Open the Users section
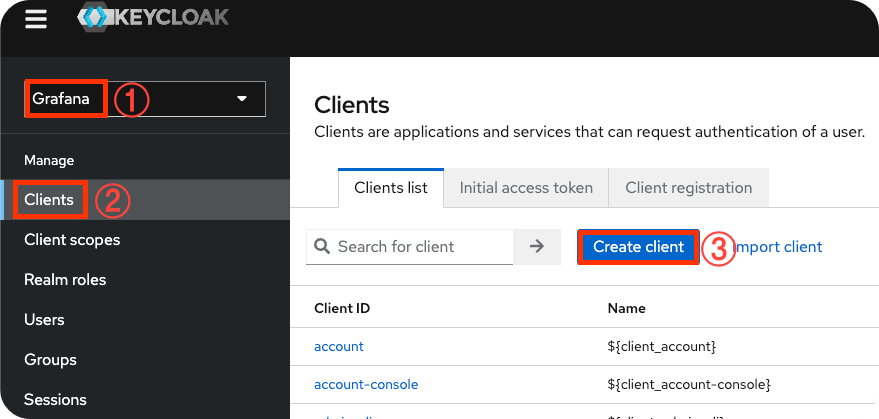879x419 pixels. click(x=44, y=320)
